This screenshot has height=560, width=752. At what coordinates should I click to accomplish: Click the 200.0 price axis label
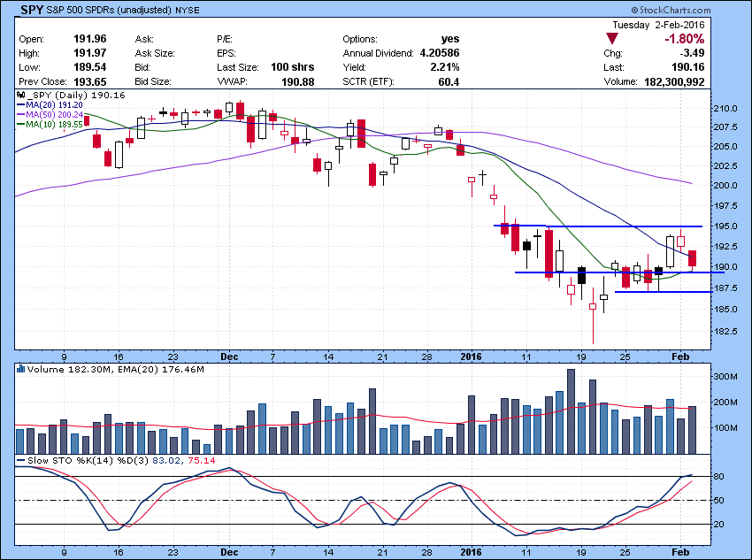click(725, 185)
